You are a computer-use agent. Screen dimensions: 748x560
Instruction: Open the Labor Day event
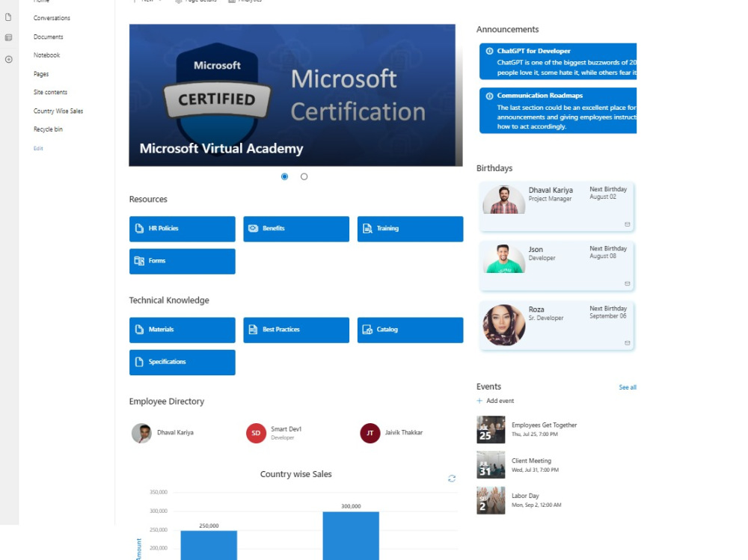525,496
